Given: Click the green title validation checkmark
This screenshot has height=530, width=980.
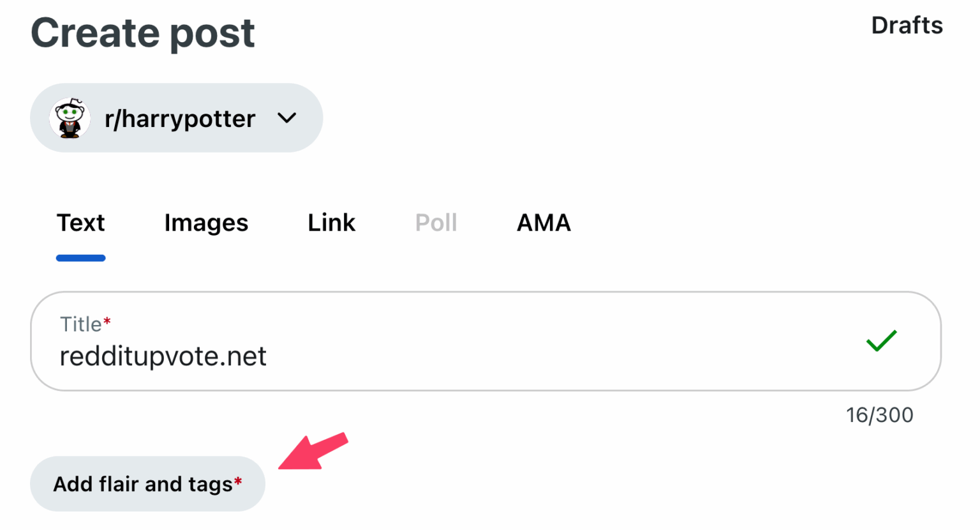Looking at the screenshot, I should point(881,341).
